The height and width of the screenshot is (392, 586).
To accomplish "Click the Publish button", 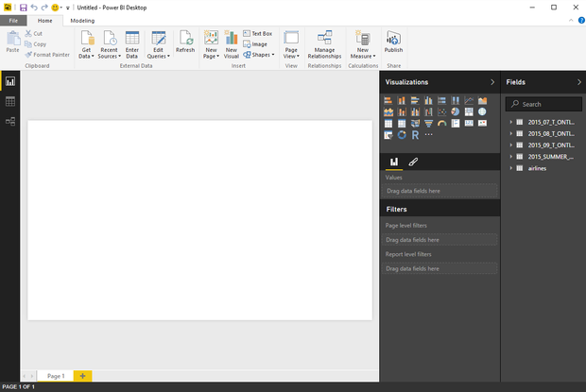I will coord(393,42).
